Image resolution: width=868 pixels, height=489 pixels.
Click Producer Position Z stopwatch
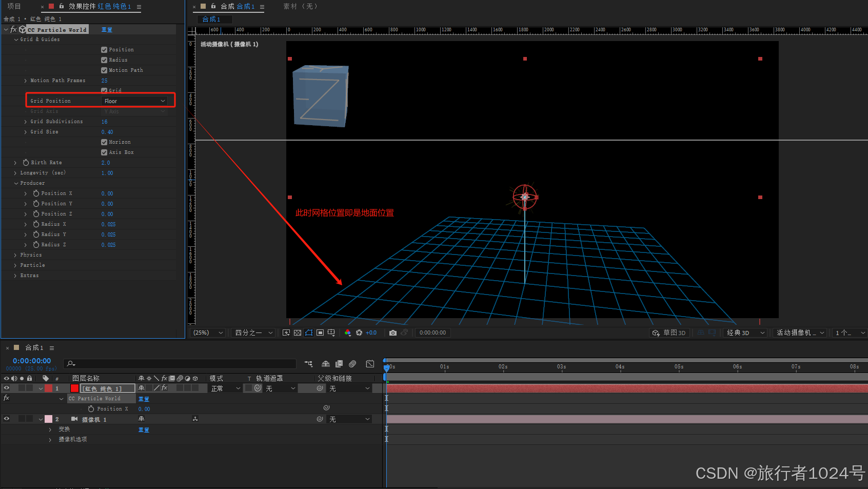pos(36,214)
